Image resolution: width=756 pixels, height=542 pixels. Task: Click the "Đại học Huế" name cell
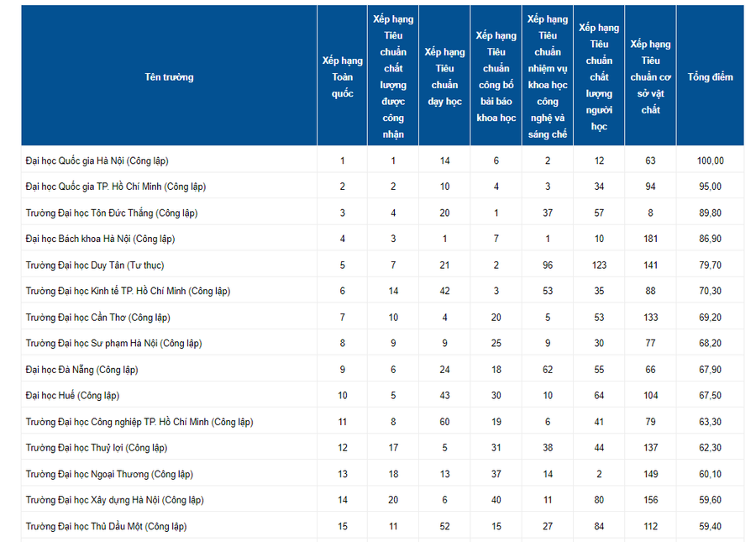tap(72, 396)
